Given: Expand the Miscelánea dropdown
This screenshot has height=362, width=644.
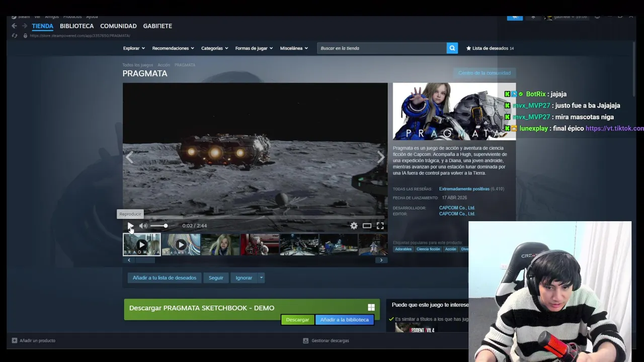Looking at the screenshot, I should click(x=294, y=48).
